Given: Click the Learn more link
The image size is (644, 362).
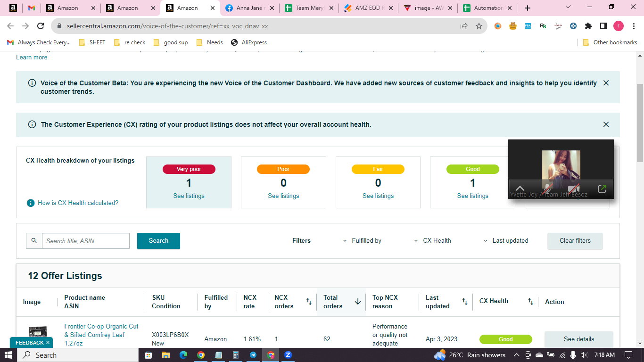Looking at the screenshot, I should point(32,58).
